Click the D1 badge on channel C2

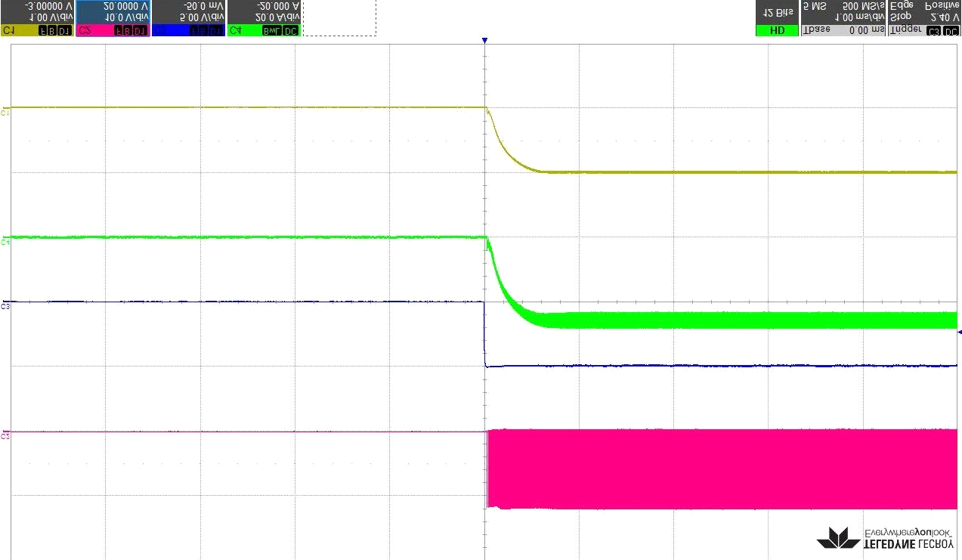point(141,31)
